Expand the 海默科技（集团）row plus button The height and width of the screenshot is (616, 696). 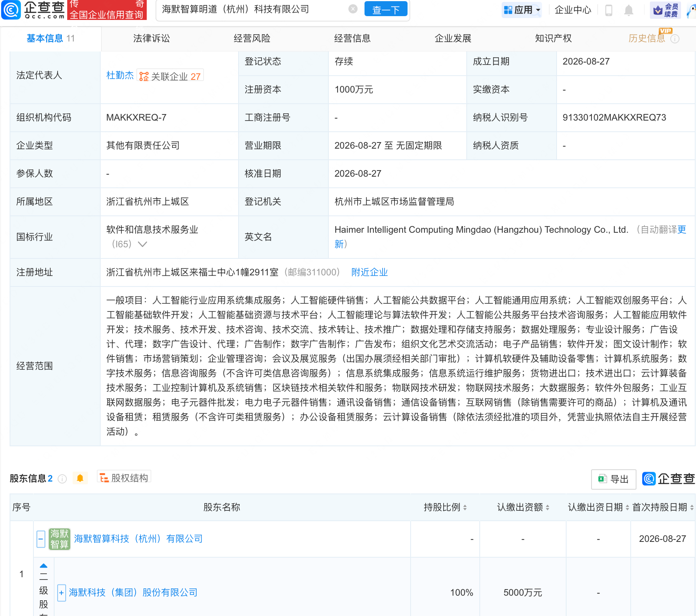(x=61, y=593)
